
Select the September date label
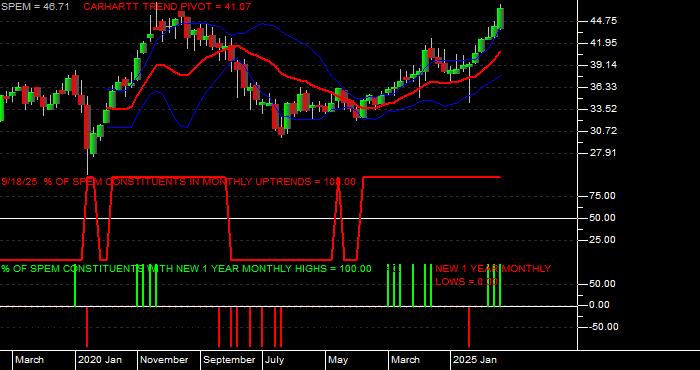click(229, 360)
